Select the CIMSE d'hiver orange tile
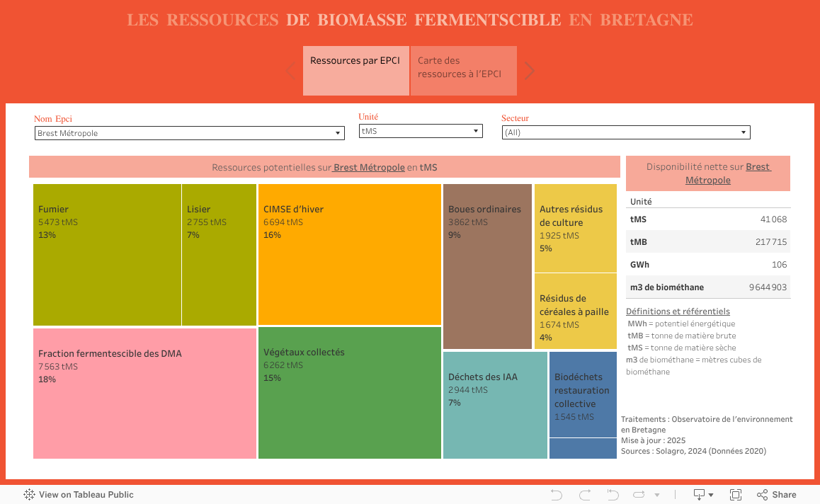The image size is (820, 504). [349, 254]
